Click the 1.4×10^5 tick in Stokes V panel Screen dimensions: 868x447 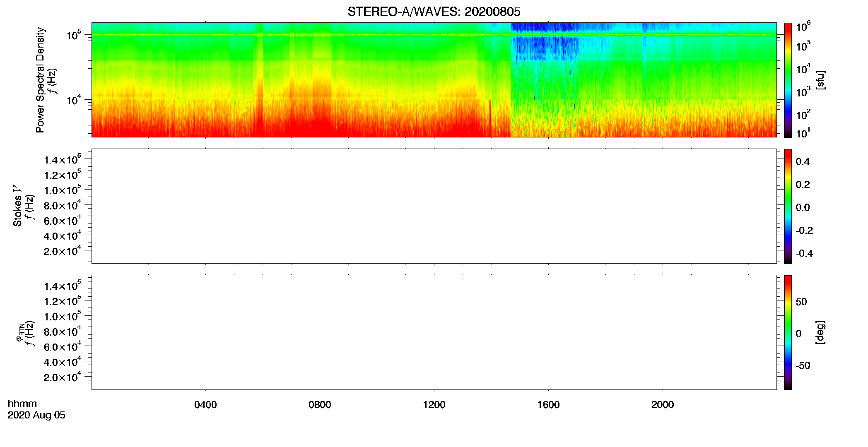coord(63,159)
